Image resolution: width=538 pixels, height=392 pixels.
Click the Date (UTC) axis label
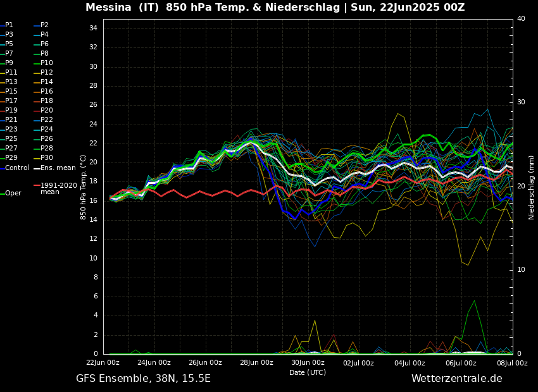(308, 373)
